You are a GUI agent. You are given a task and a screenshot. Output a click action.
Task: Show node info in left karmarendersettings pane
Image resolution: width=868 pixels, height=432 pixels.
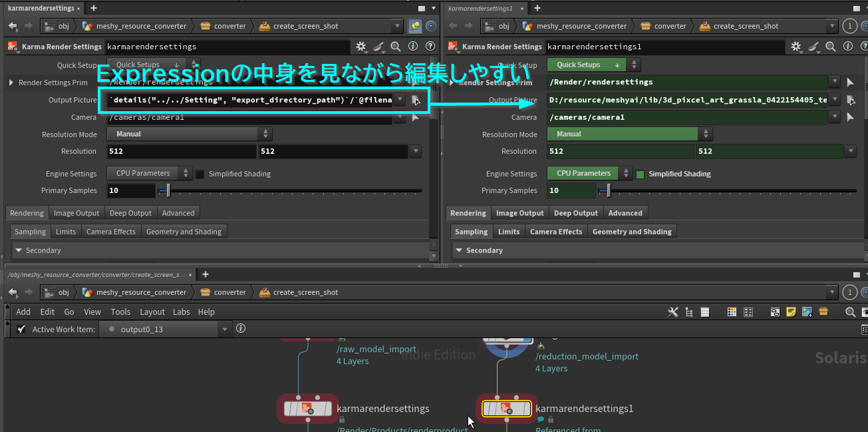tap(413, 47)
